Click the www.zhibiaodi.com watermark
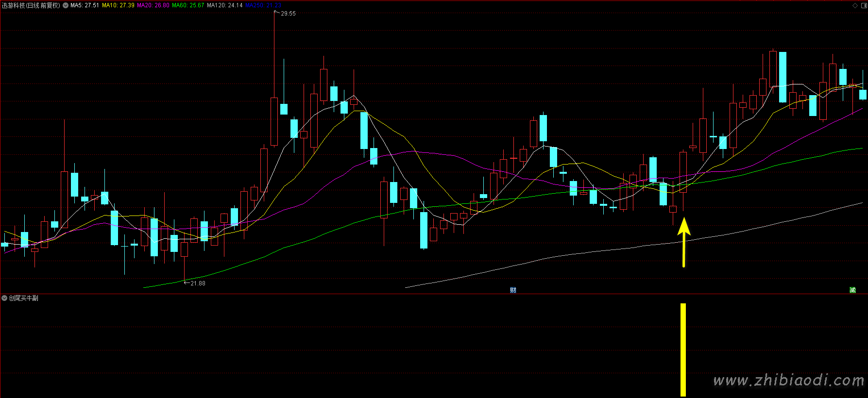 pos(789,380)
